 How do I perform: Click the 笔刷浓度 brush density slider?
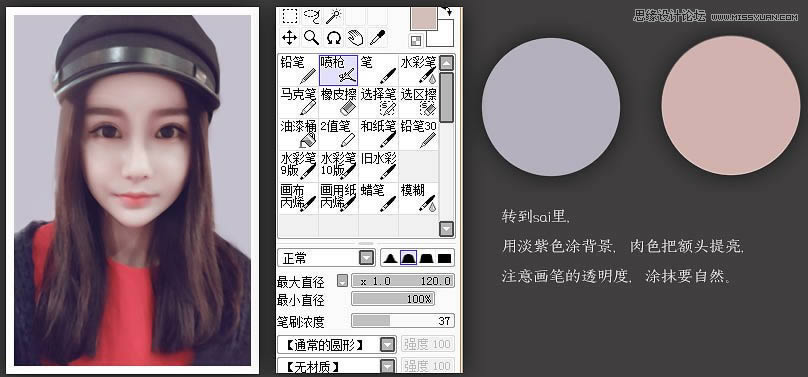403,321
